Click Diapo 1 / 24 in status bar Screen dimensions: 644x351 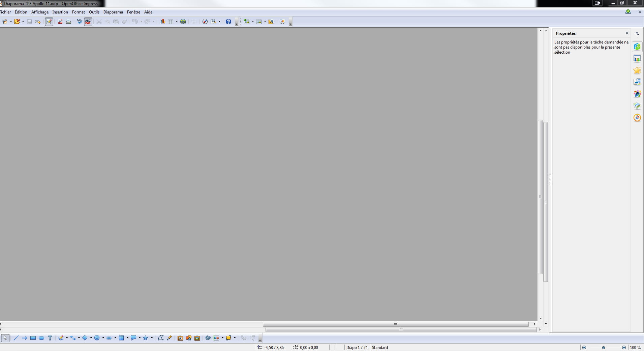(357, 347)
